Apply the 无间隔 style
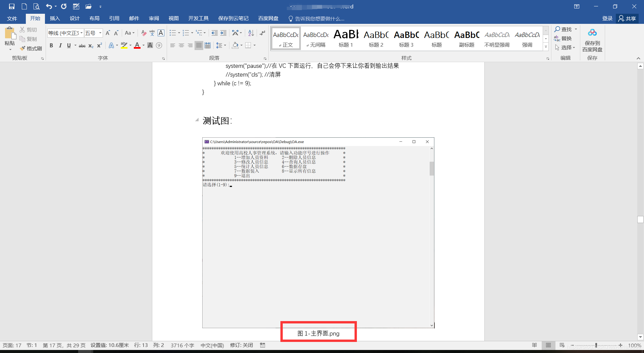Screen dimensions: 644x353 [316, 39]
